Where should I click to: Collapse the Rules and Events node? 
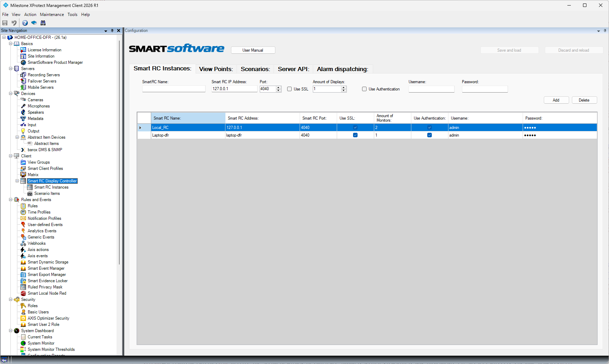point(10,200)
